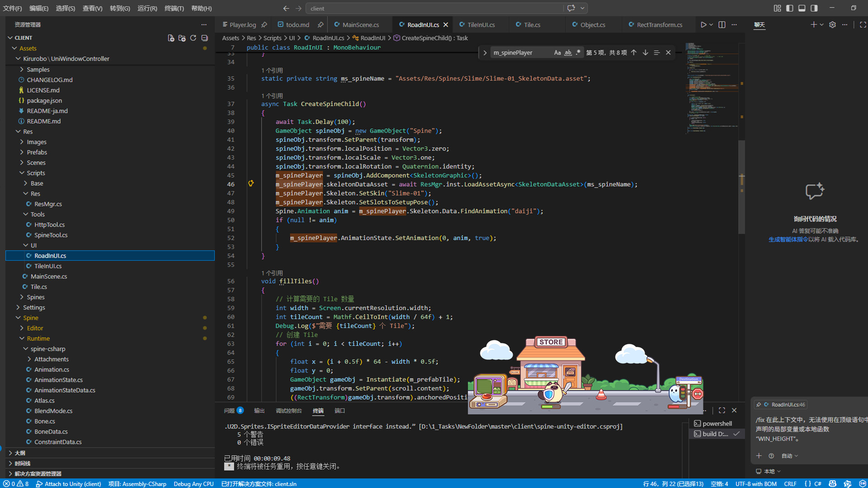Switch to the TileInUI.cs tab
This screenshot has height=488, width=868.
click(x=481, y=25)
